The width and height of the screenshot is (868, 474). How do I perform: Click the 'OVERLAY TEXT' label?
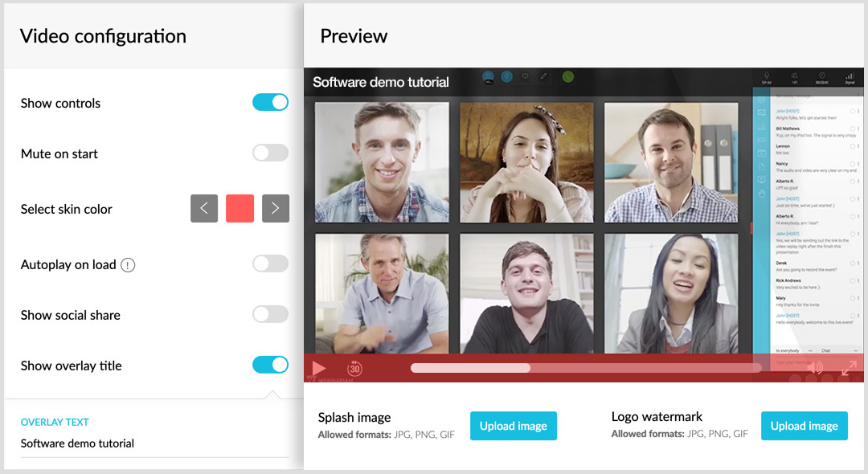pyautogui.click(x=55, y=422)
